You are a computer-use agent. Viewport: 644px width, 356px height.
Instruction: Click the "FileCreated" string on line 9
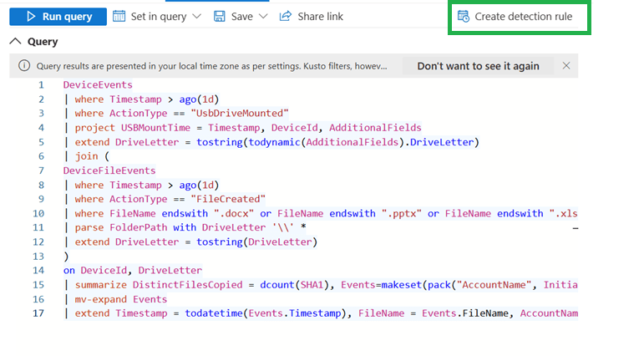point(227,199)
